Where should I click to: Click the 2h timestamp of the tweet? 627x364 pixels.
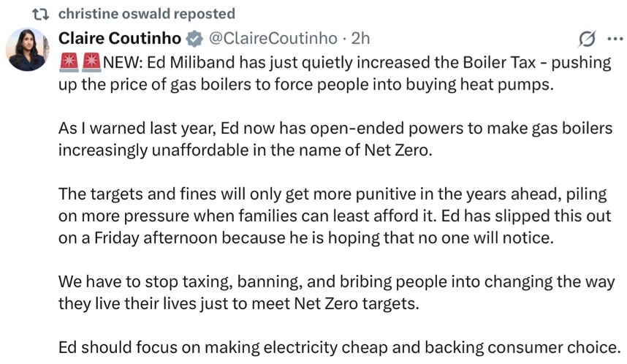point(360,38)
